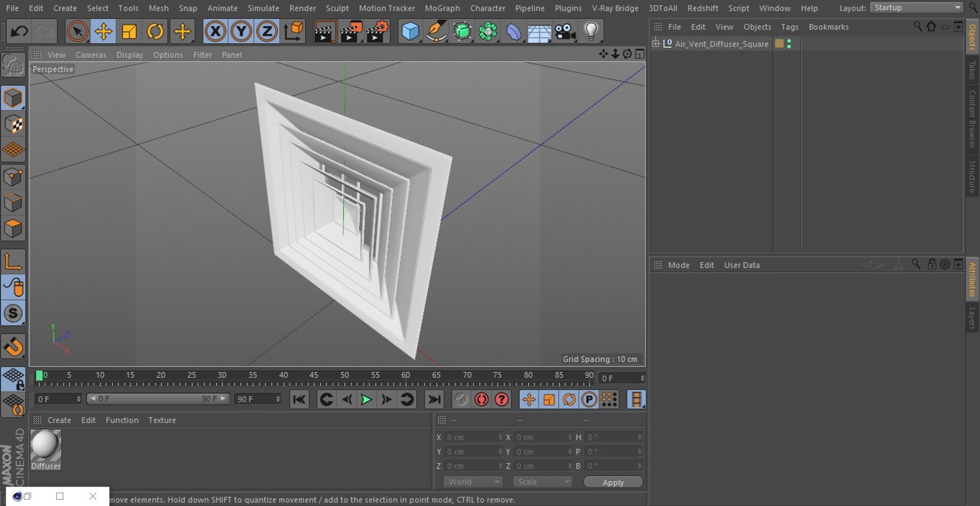Expand the Air_Vent_Diffuser_Square tree node
The height and width of the screenshot is (506, 980).
(656, 43)
